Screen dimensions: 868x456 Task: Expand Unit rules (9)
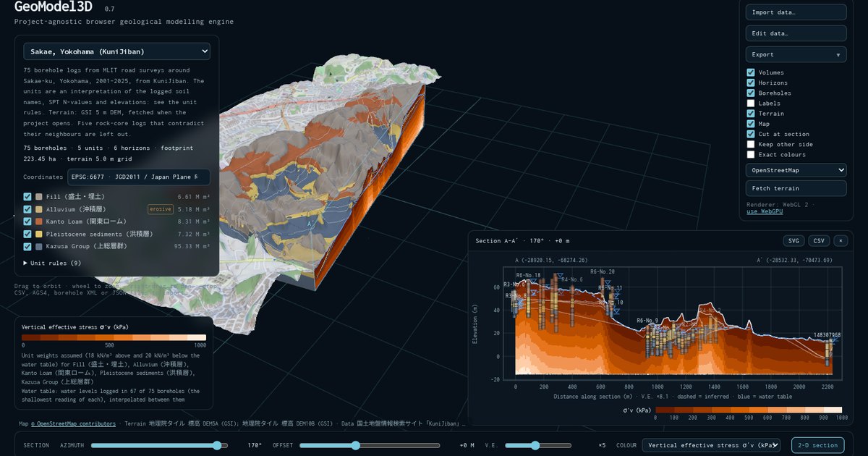click(52, 263)
